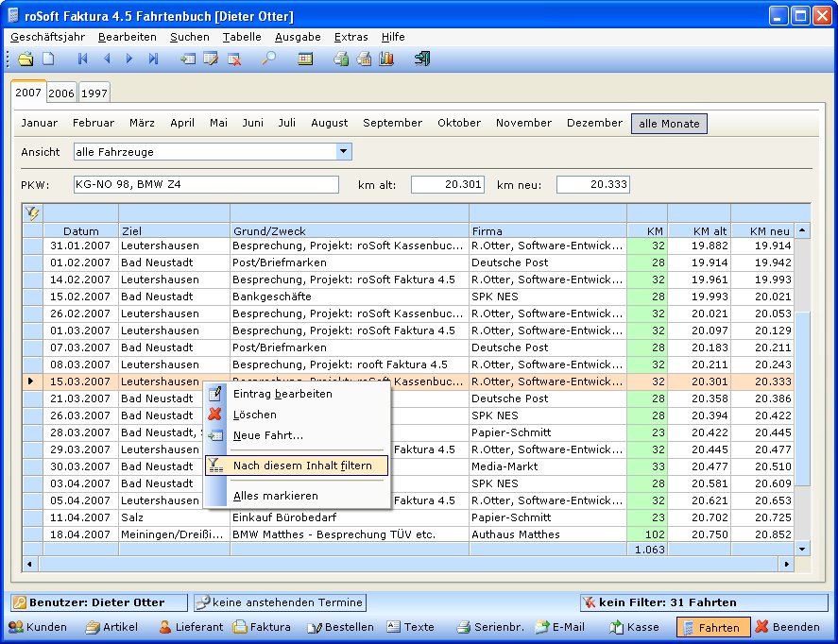Click the 'km neu' input field
Viewport: 838px width, 644px height.
click(592, 185)
